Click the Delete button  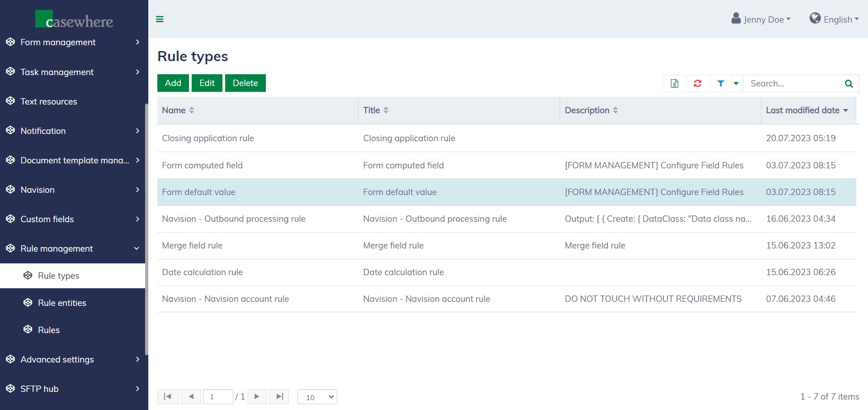pyautogui.click(x=245, y=83)
